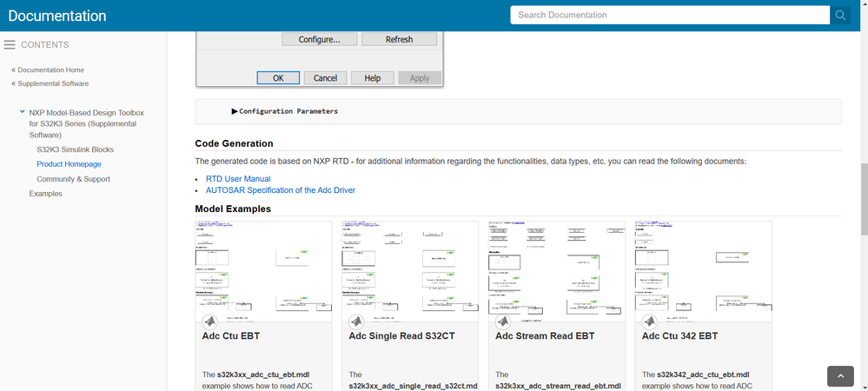Expand the Configuration Parameters section

pyautogui.click(x=235, y=111)
